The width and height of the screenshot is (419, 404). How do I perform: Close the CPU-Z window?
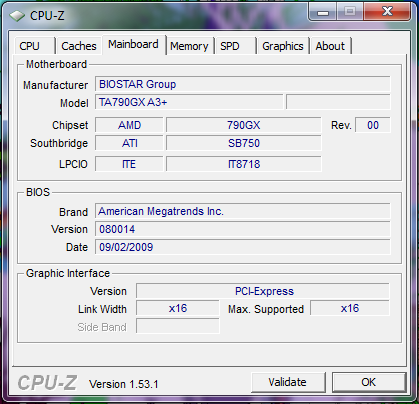pyautogui.click(x=387, y=11)
